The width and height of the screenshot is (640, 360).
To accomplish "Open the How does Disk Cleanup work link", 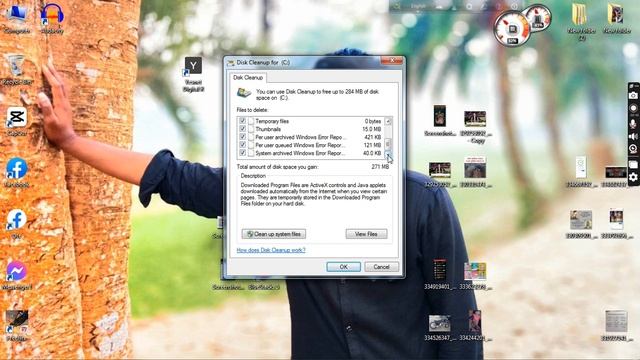I will [x=271, y=250].
